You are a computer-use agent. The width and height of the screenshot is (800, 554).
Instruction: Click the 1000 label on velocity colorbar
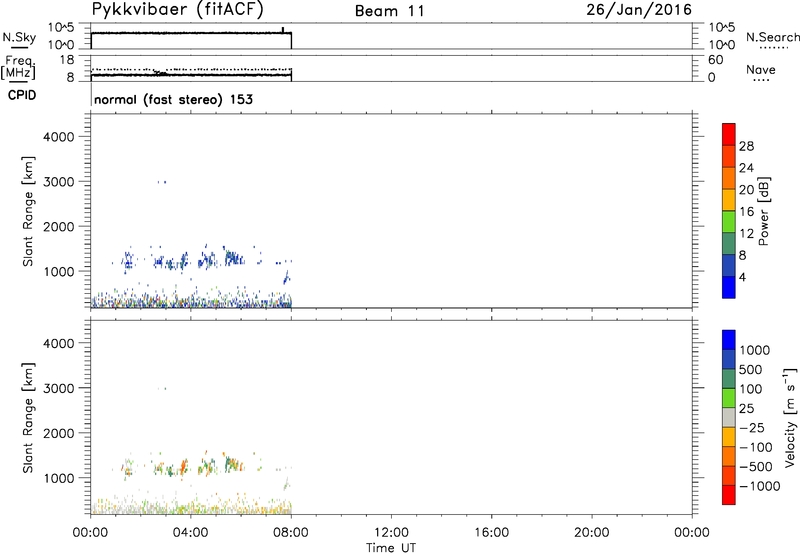click(754, 350)
